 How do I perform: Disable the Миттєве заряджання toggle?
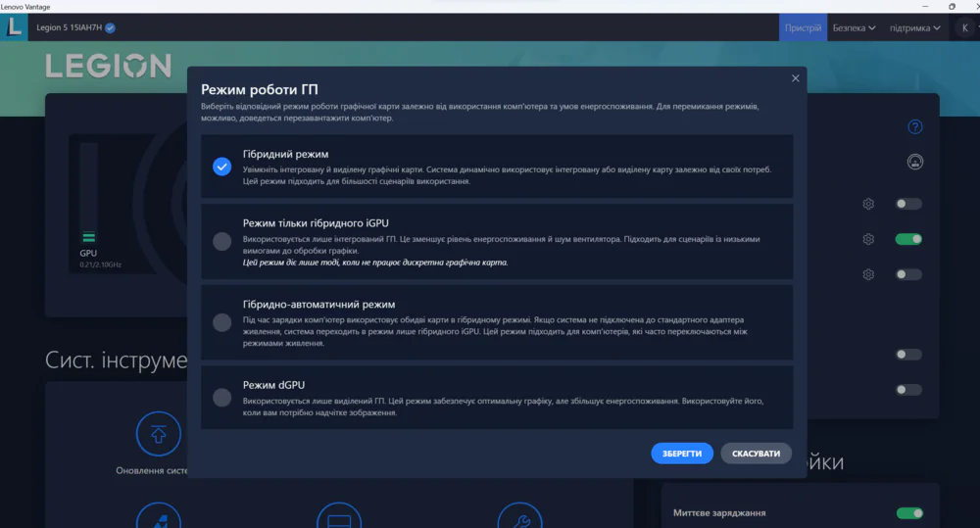pos(909,513)
